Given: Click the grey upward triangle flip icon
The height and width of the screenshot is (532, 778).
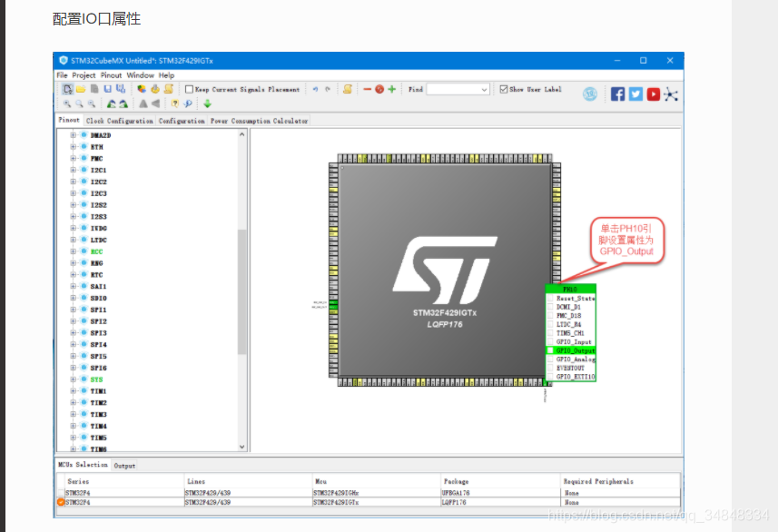Looking at the screenshot, I should (143, 103).
